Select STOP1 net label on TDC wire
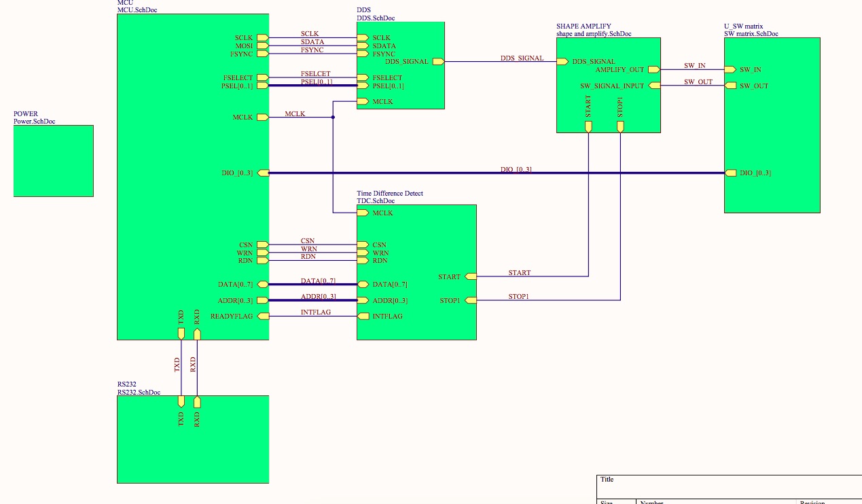This screenshot has width=862, height=504. coord(519,297)
